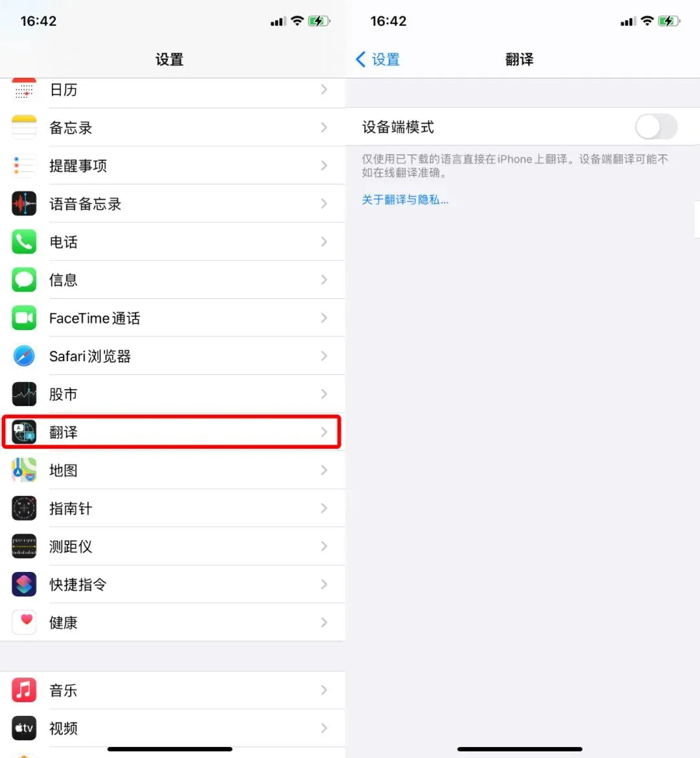Go back using the 设置 back button
The height and width of the screenshot is (758, 700).
(378, 60)
